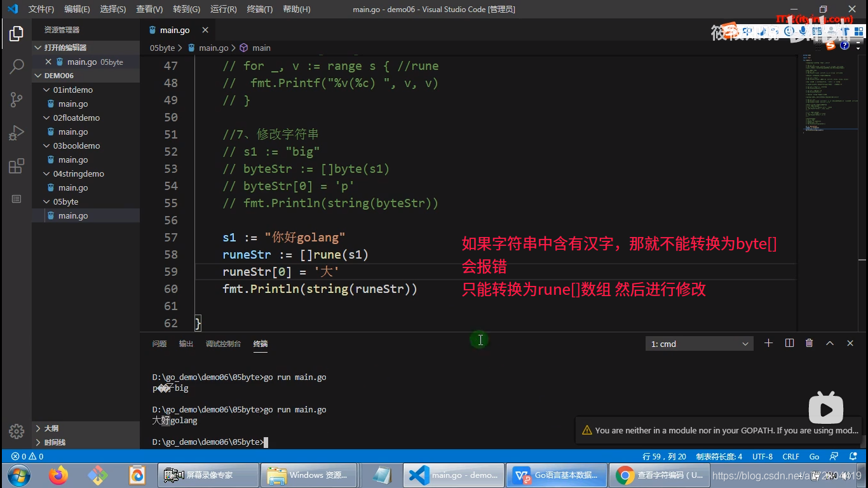Screen dimensions: 868x488
Task: Open main.go under 01intdemo
Action: 86,104
